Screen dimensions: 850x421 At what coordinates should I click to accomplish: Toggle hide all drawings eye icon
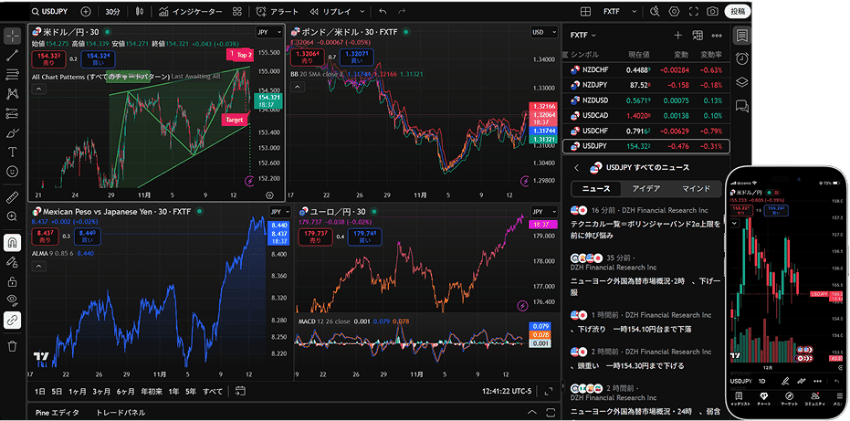(12, 301)
